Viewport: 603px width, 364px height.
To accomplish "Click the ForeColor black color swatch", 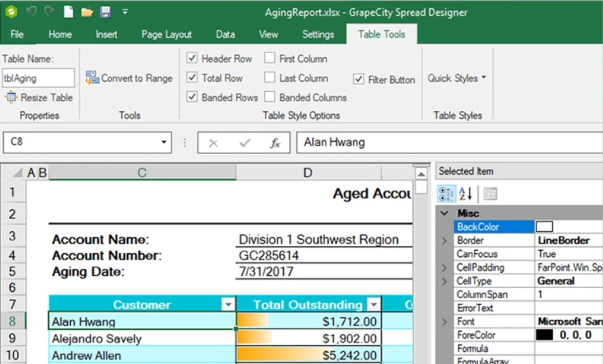I will point(545,335).
